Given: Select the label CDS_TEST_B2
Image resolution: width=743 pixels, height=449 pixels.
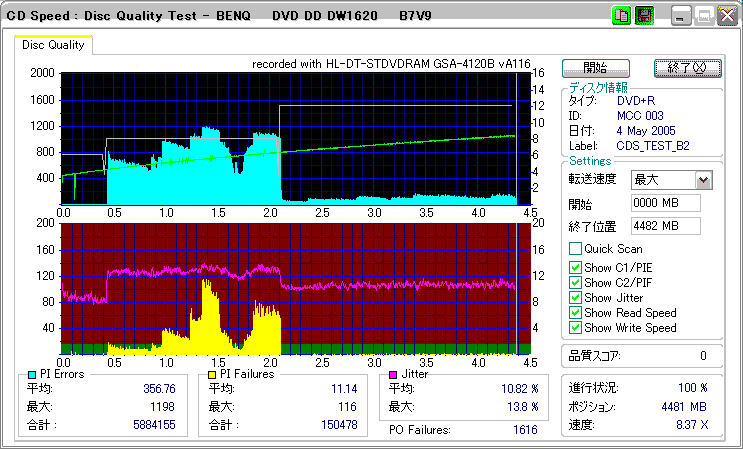Looking at the screenshot, I should [x=653, y=146].
